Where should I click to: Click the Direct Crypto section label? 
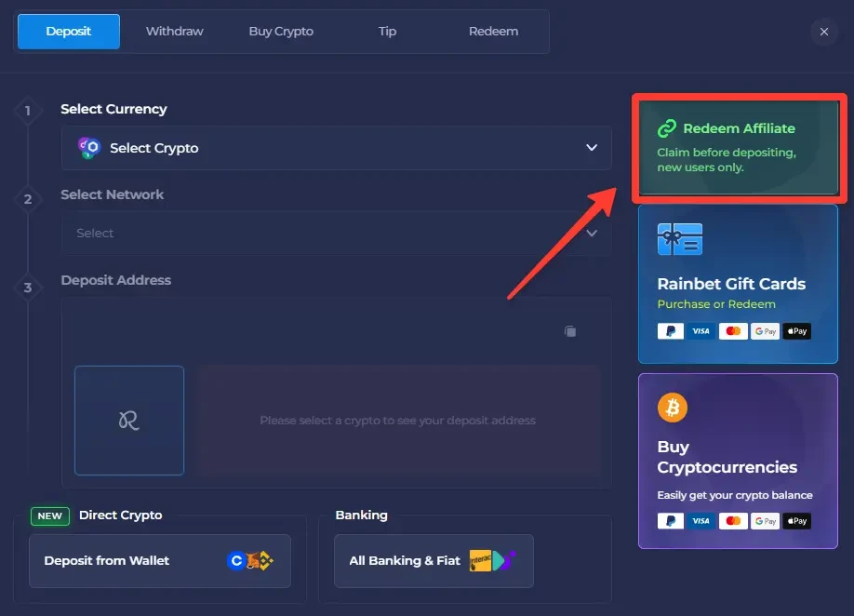coord(121,516)
